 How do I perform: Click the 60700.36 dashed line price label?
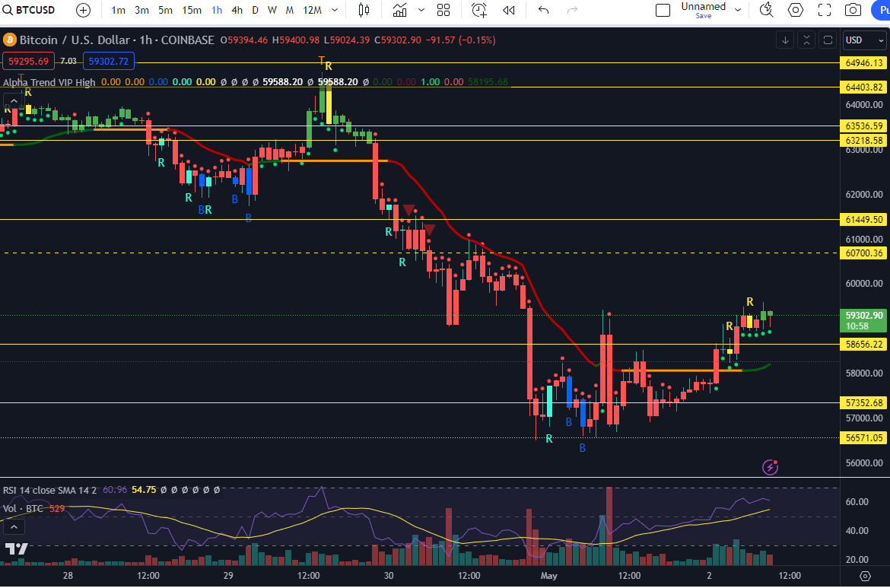[x=864, y=253]
